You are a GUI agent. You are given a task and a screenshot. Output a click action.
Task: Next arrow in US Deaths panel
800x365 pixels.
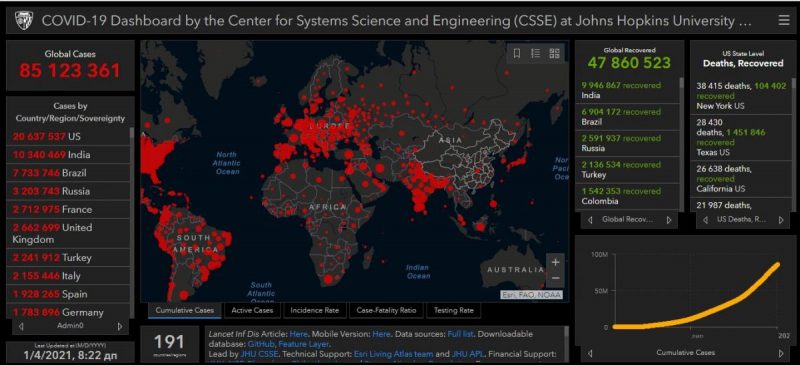tap(781, 220)
